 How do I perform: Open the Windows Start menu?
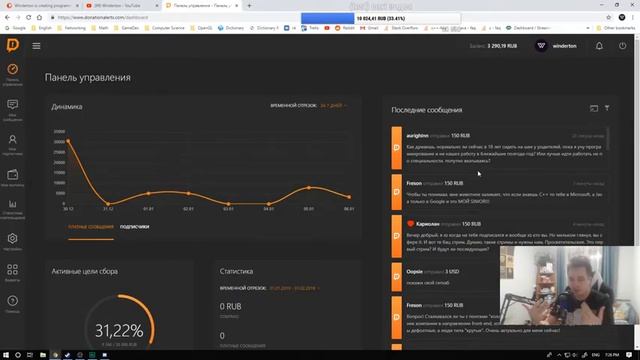click(x=6, y=355)
